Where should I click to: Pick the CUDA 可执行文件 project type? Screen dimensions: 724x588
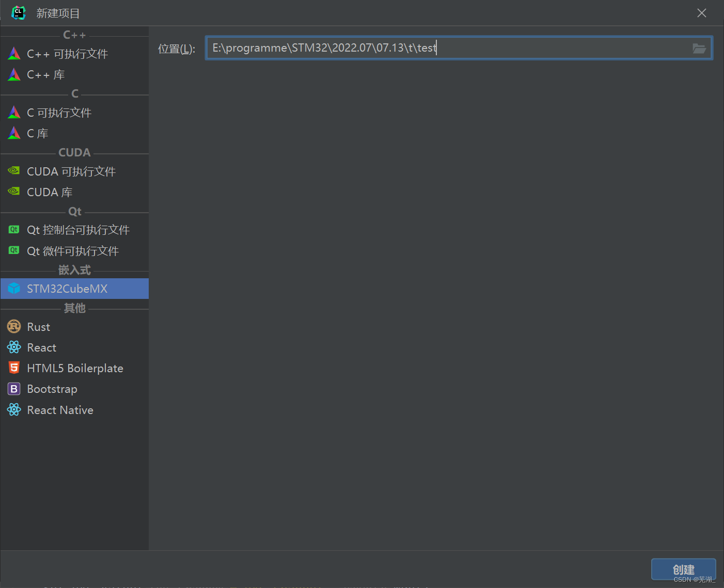[x=74, y=171]
